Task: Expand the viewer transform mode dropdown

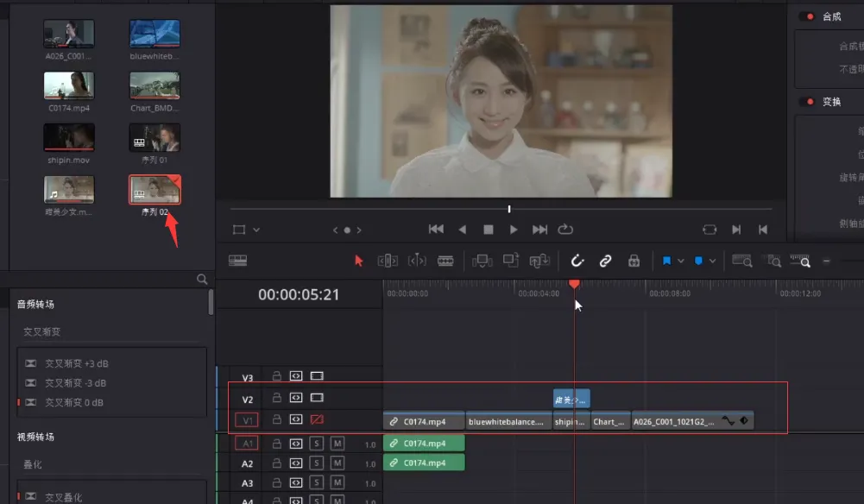Action: click(256, 230)
